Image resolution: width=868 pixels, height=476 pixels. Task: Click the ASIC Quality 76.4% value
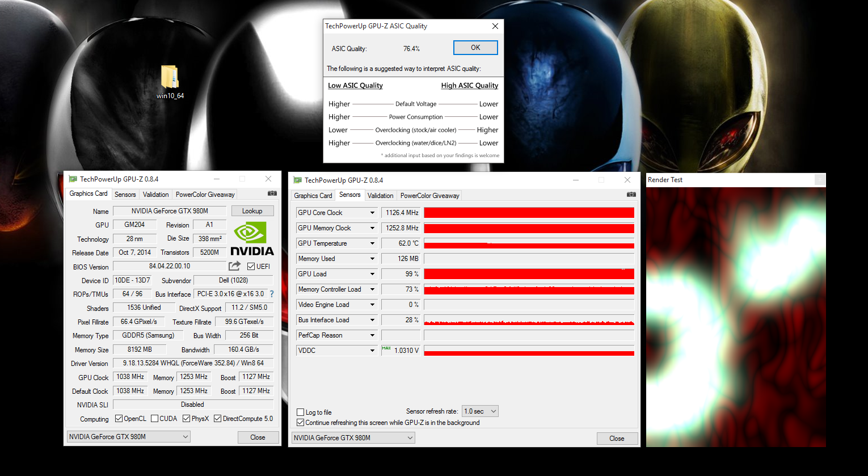[411, 49]
